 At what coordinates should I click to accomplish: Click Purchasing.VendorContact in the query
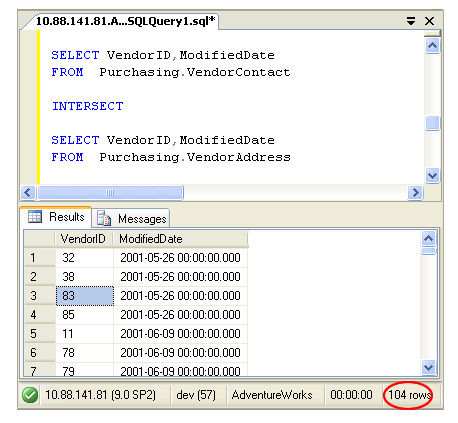pyautogui.click(x=195, y=72)
